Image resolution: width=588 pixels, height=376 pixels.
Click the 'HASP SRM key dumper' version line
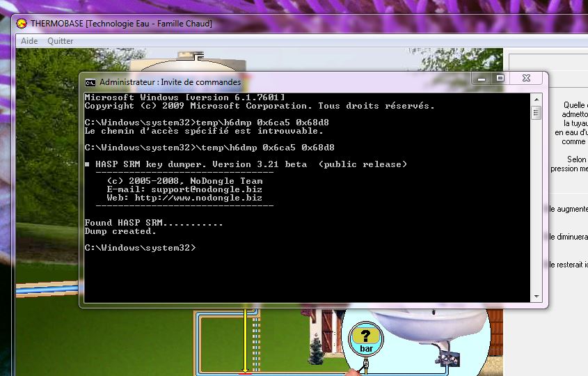tap(246, 164)
